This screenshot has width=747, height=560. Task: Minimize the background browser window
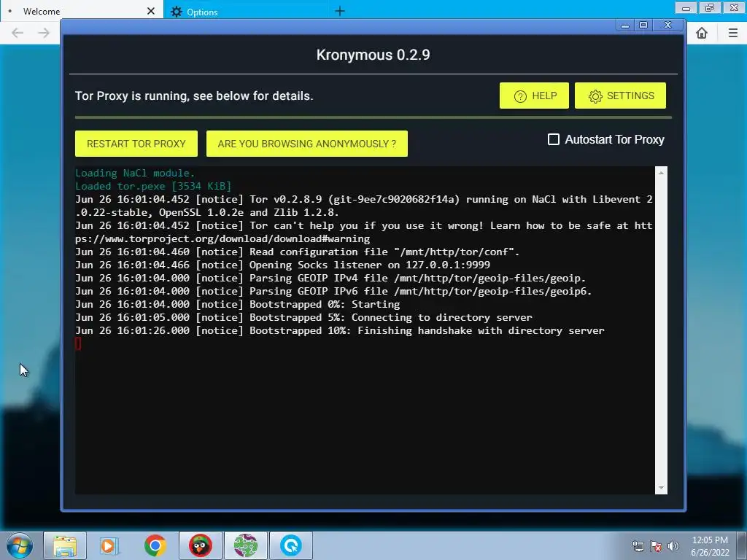pyautogui.click(x=686, y=7)
